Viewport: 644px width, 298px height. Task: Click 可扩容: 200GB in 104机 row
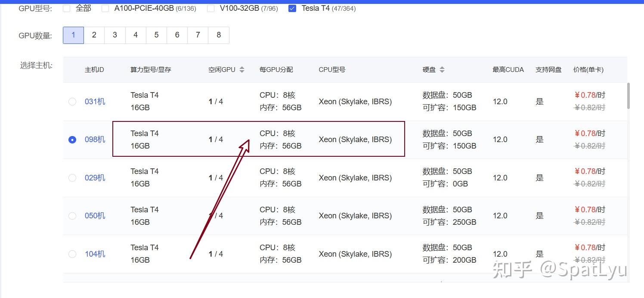449,260
